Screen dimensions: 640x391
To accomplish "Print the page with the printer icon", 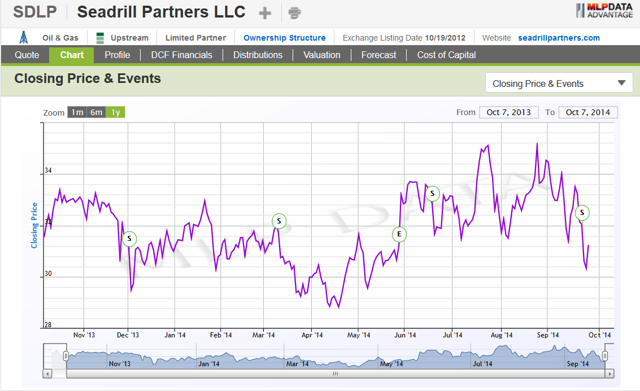I will point(294,13).
